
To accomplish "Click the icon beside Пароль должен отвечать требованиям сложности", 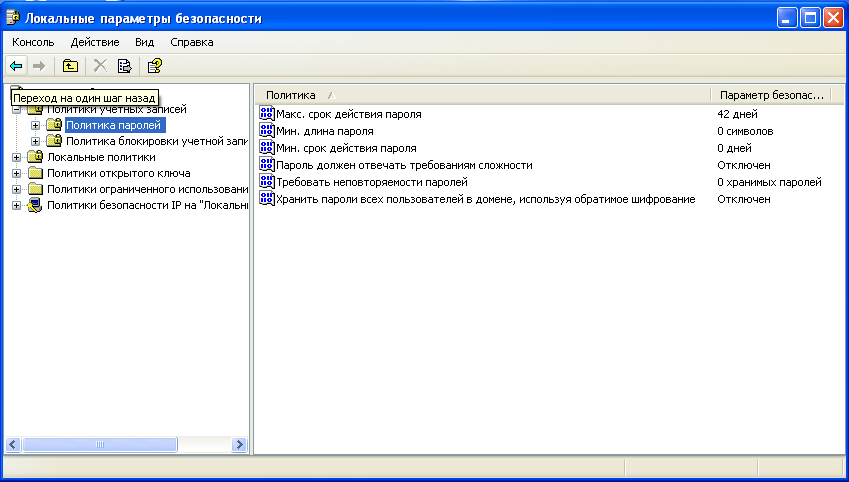I will click(x=267, y=165).
